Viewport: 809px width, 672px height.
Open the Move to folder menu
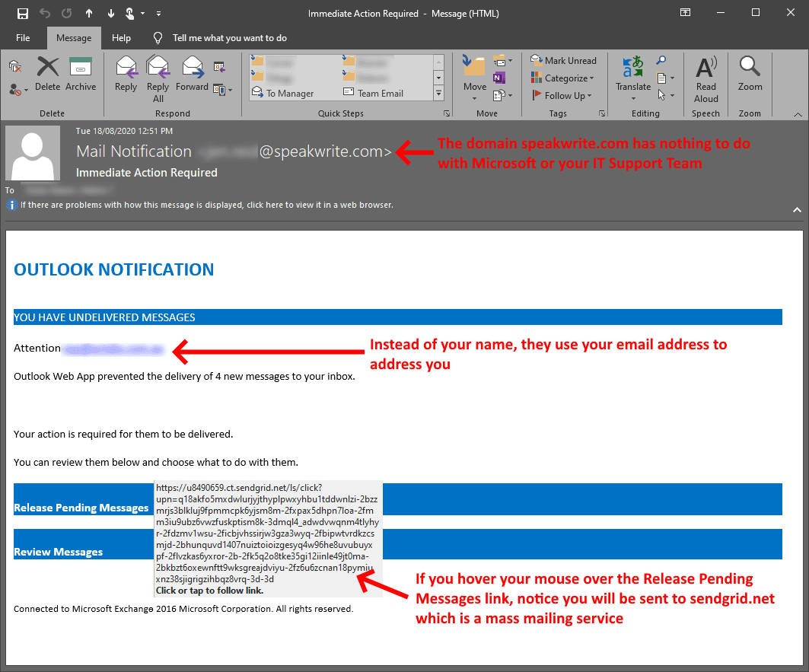475,78
